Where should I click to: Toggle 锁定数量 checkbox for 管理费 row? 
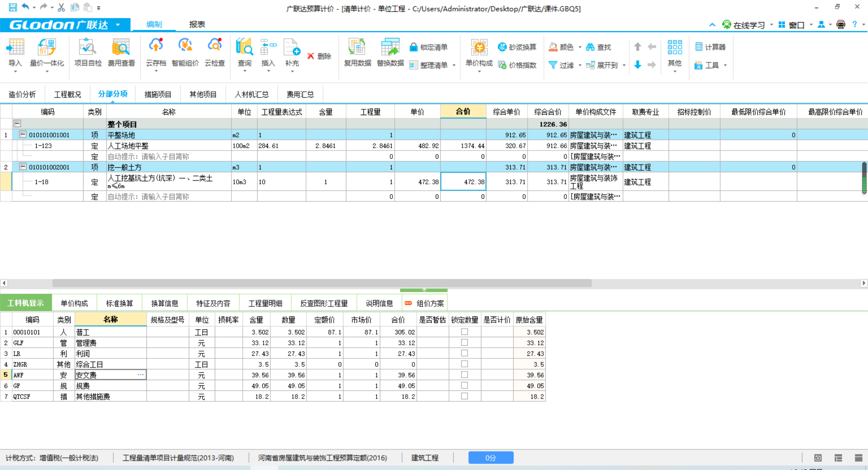(464, 343)
